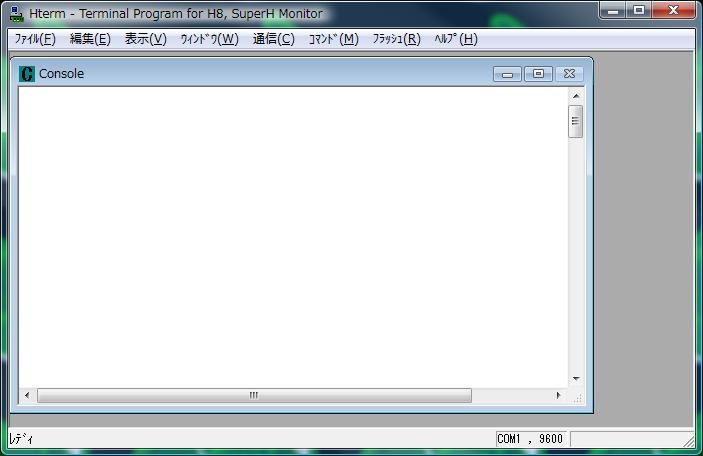Open the ヘルプ(H) menu
703x456 pixels.
pyautogui.click(x=456, y=39)
